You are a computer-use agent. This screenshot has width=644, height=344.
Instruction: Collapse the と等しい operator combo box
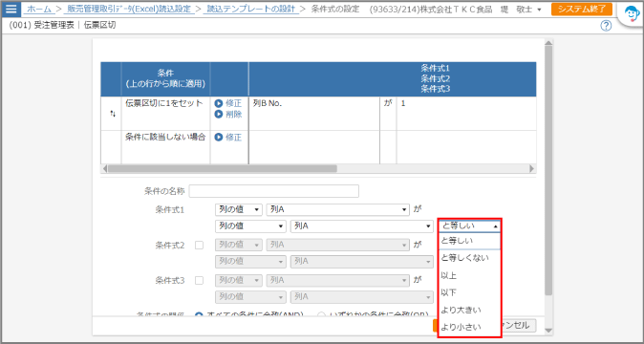pyautogui.click(x=469, y=226)
